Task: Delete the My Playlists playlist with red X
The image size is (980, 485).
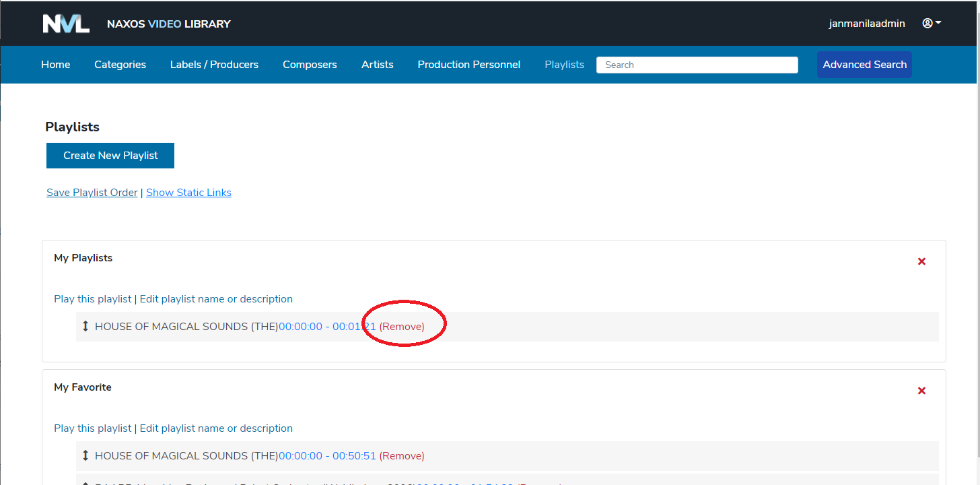Action: [x=921, y=261]
